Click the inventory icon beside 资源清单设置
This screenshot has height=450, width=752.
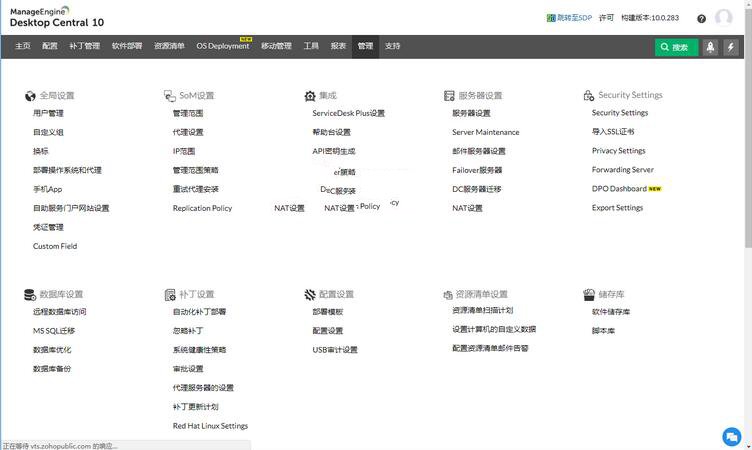pyautogui.click(x=448, y=295)
